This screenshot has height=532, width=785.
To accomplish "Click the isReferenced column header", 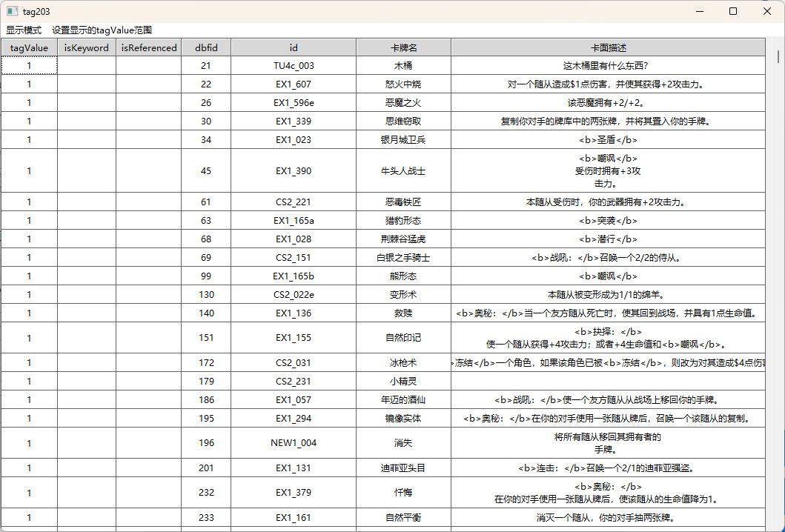I will click(149, 47).
